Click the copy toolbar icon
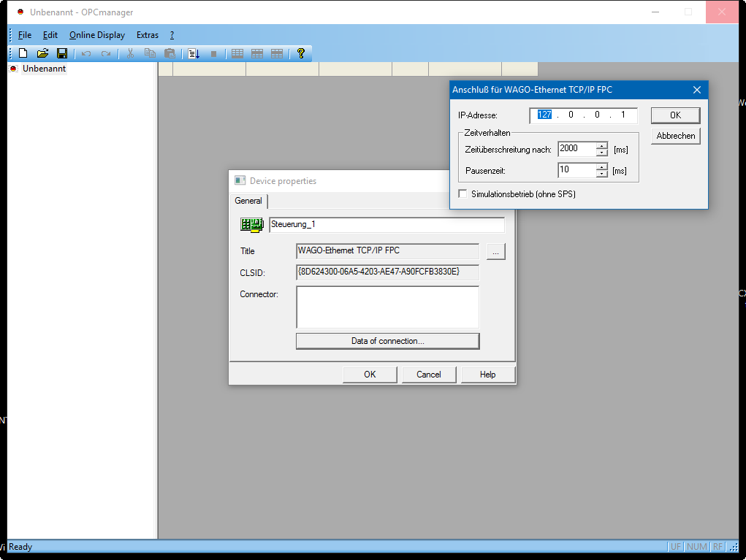Viewport: 746px width, 560px height. (x=150, y=53)
